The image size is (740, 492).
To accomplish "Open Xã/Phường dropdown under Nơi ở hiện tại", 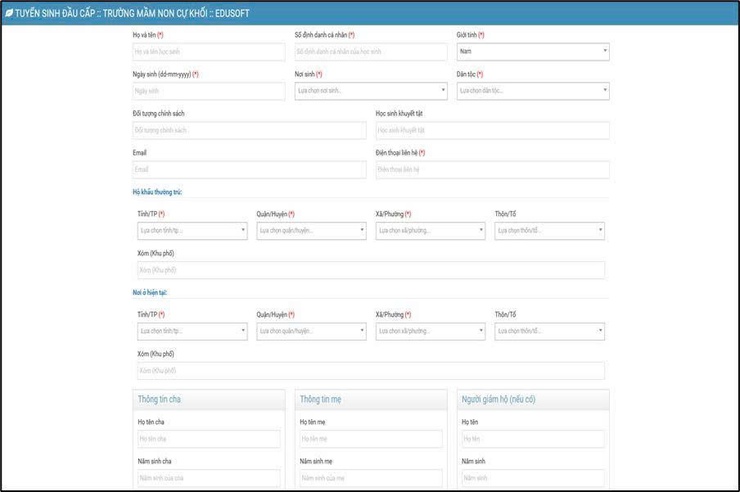I will pos(430,331).
